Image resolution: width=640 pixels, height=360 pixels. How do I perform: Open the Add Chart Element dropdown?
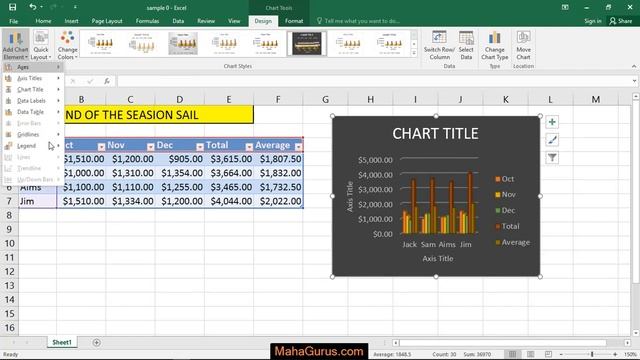(15, 45)
